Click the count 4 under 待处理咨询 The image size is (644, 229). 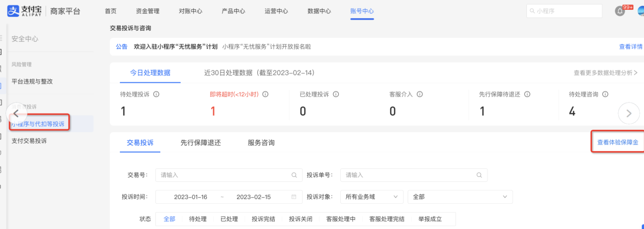tap(572, 111)
